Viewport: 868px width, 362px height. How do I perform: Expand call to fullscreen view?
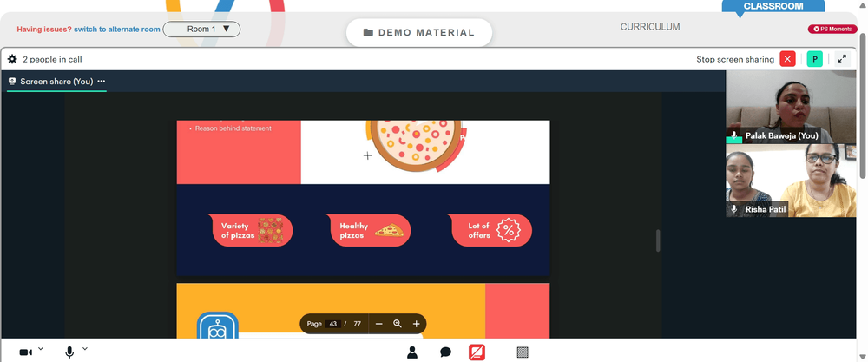point(842,59)
